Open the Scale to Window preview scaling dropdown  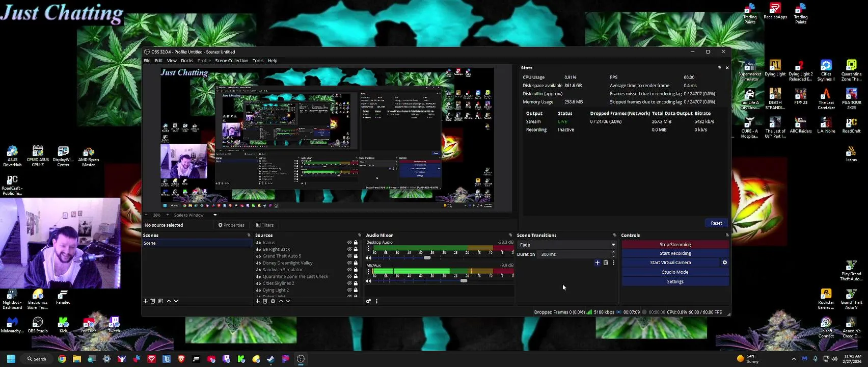[x=195, y=215]
